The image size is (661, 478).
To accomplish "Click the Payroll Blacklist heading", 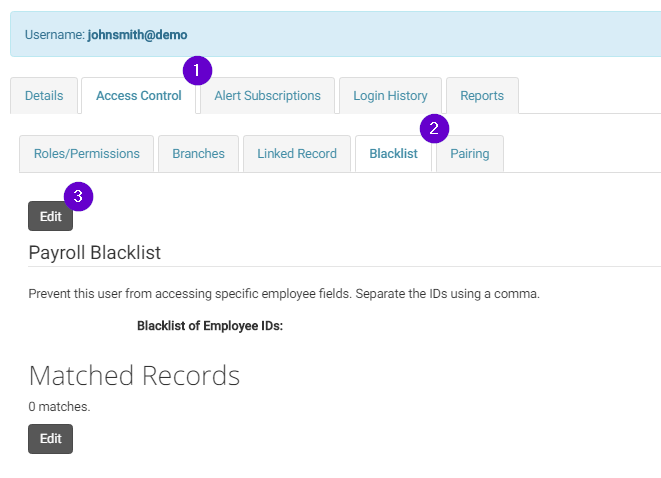I will (94, 253).
